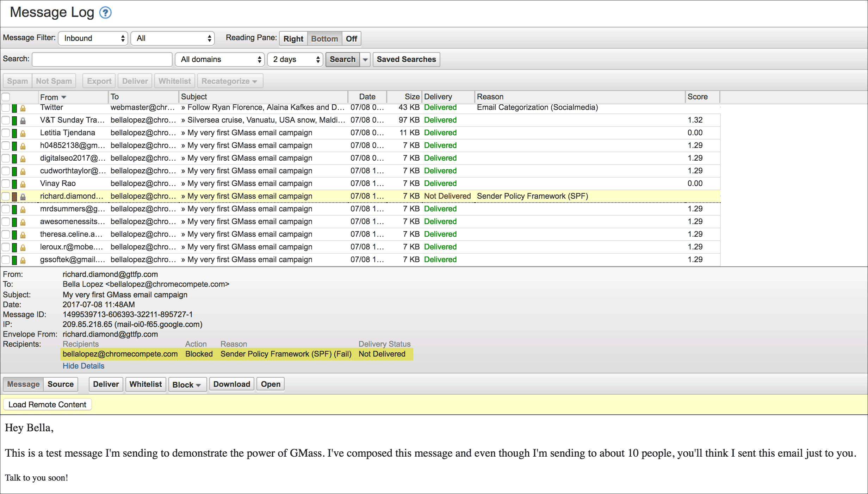The height and width of the screenshot is (494, 868).
Task: Click the lock icon on Twitter row
Action: click(x=23, y=108)
